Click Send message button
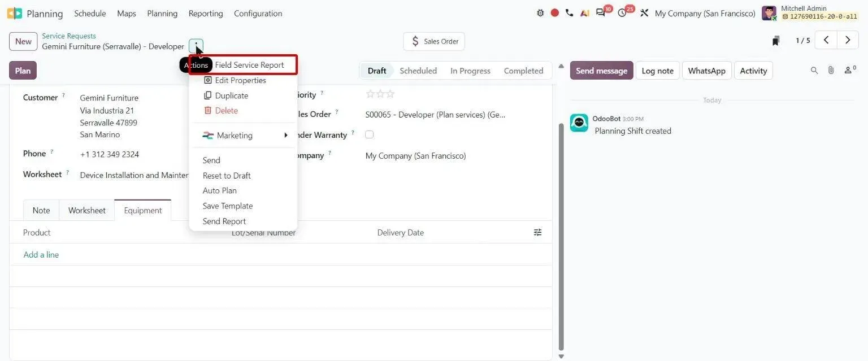Image resolution: width=868 pixels, height=361 pixels. click(x=601, y=71)
